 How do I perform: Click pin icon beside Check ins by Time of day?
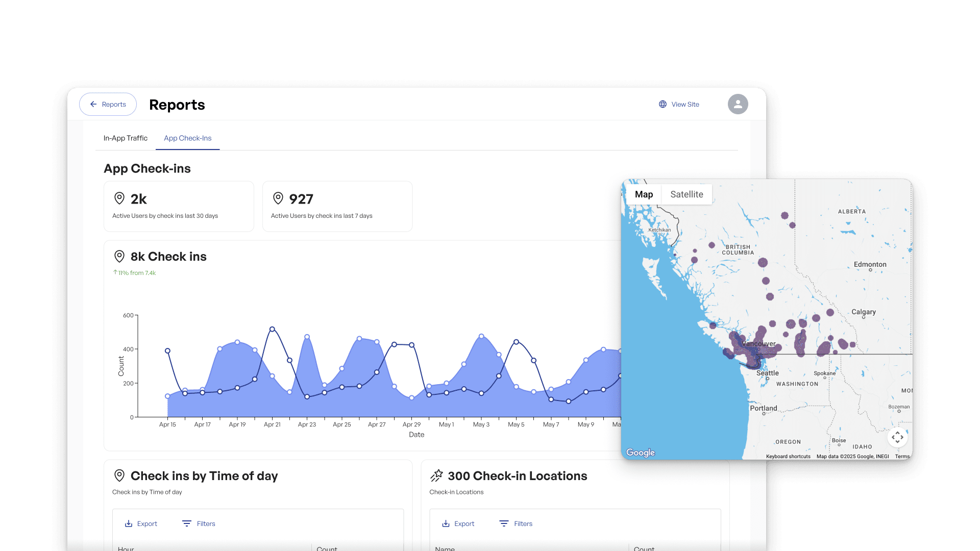pos(119,475)
